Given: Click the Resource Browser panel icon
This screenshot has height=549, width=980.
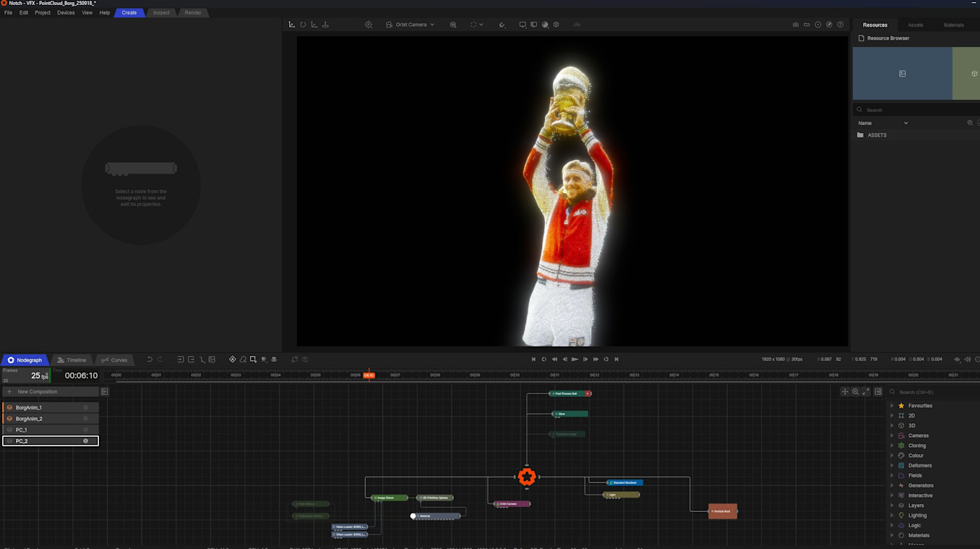Looking at the screenshot, I should [x=861, y=38].
